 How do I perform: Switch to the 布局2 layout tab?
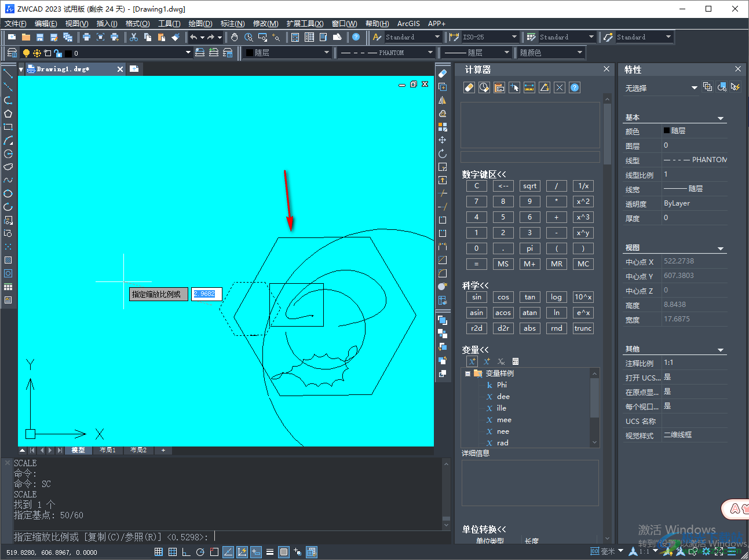tap(138, 450)
